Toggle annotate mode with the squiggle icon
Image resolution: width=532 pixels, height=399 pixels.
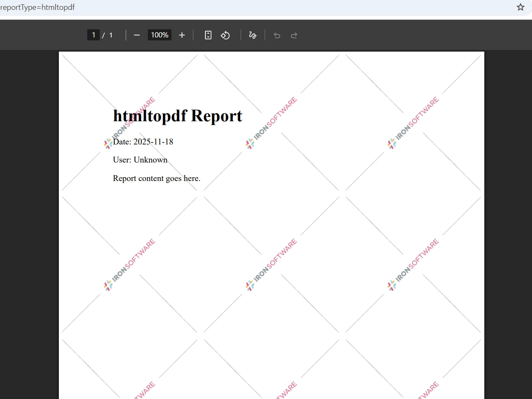[x=253, y=35]
